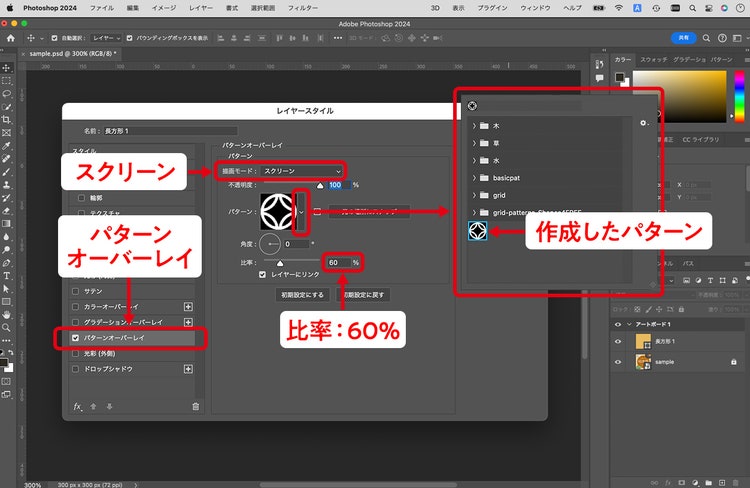Click the 比率 scale slider handle

(280, 263)
